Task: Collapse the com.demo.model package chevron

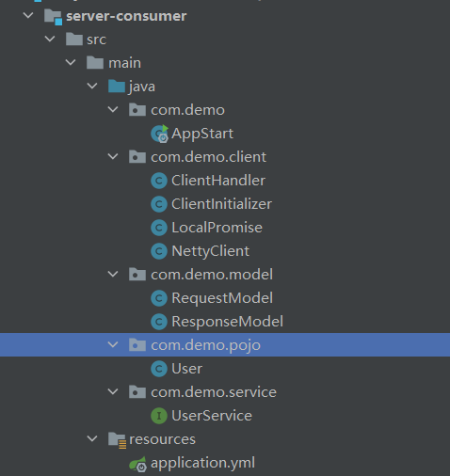Action: pyautogui.click(x=113, y=274)
